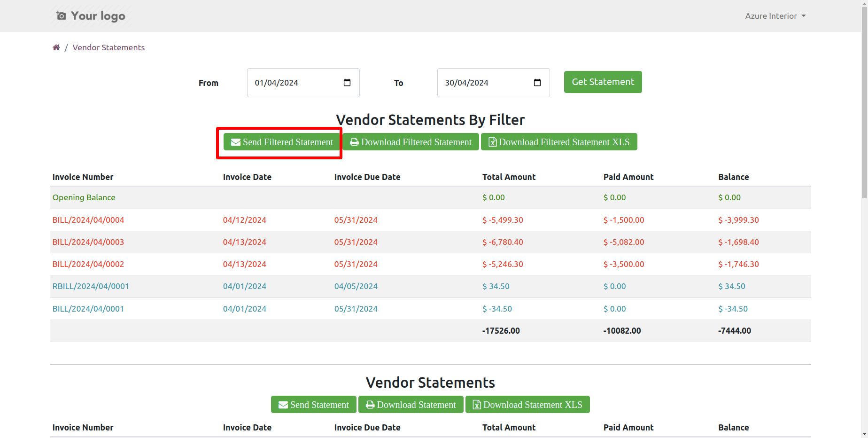
Task: Open the To date calendar picker icon
Action: click(x=537, y=83)
